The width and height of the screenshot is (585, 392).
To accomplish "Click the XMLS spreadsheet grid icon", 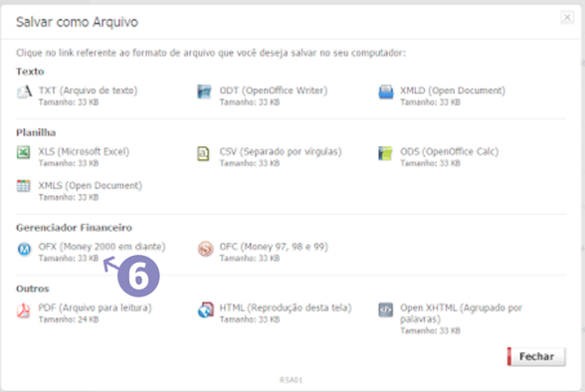I will click(x=24, y=186).
